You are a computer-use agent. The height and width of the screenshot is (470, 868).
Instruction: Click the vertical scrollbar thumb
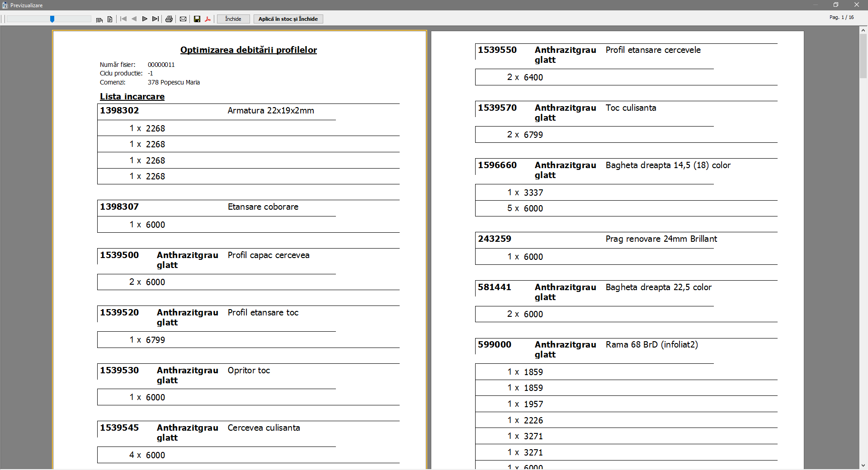click(x=863, y=56)
